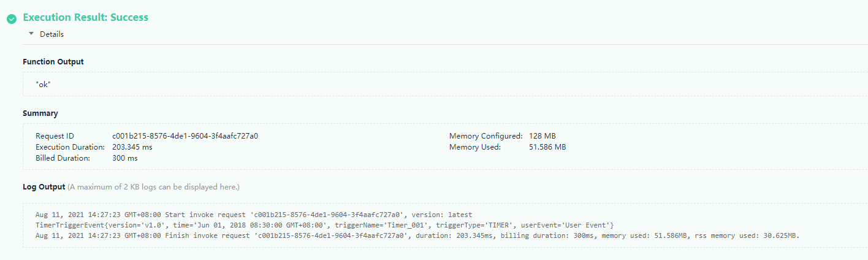The width and height of the screenshot is (868, 260).
Task: Click the Function Output heading
Action: coord(53,62)
